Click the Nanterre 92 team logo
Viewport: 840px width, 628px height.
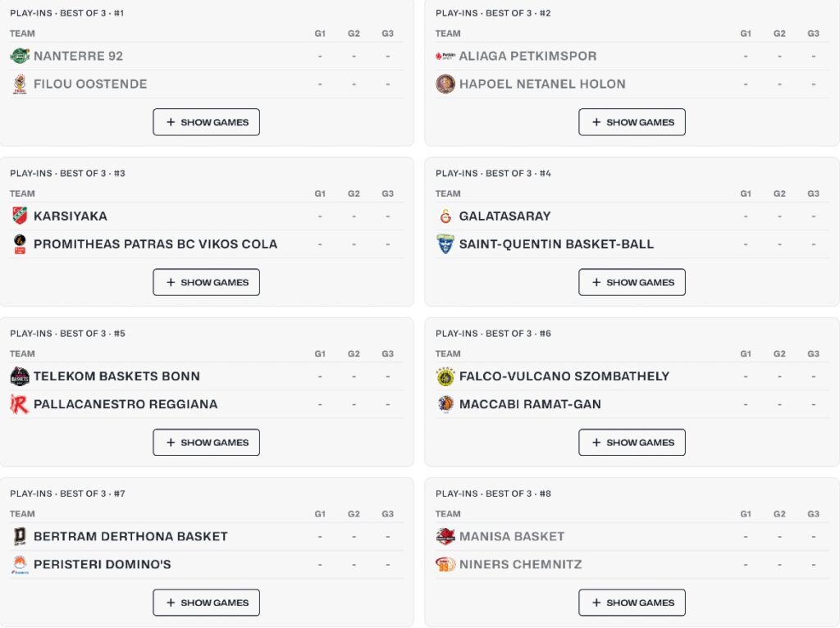click(x=20, y=56)
